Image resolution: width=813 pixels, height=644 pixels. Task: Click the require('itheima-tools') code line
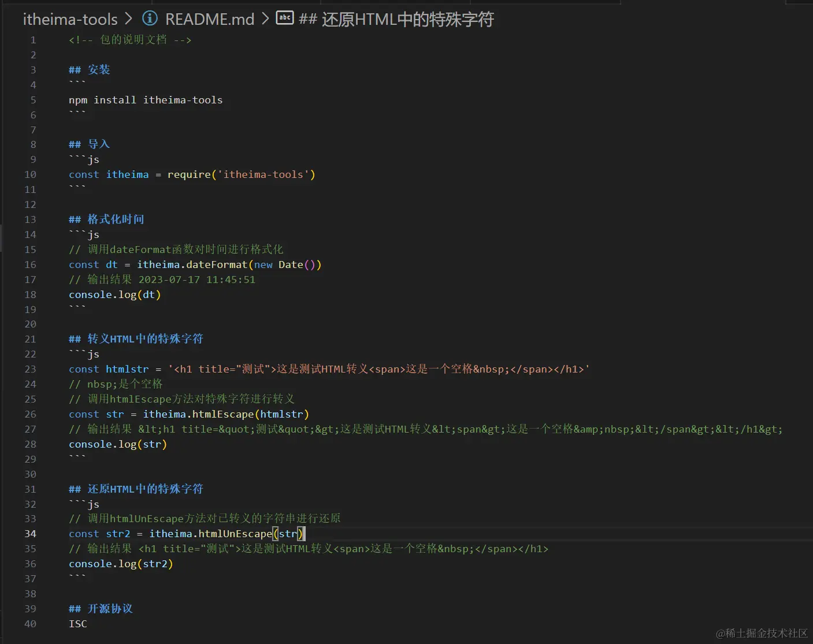[192, 174]
